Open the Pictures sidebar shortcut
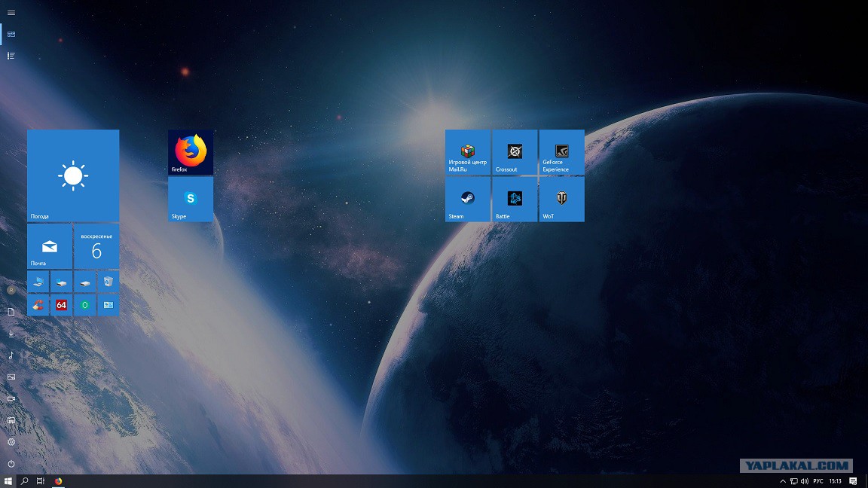The height and width of the screenshot is (488, 868). point(11,377)
